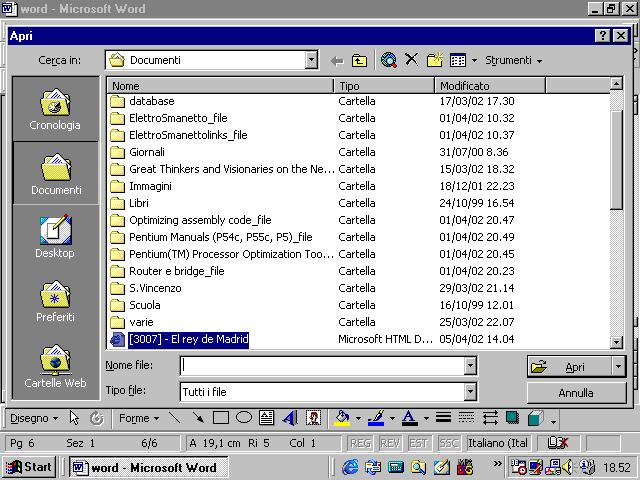Screen dimensions: 640x480
Task: Open the Apri button dropdown arrow
Action: (618, 366)
